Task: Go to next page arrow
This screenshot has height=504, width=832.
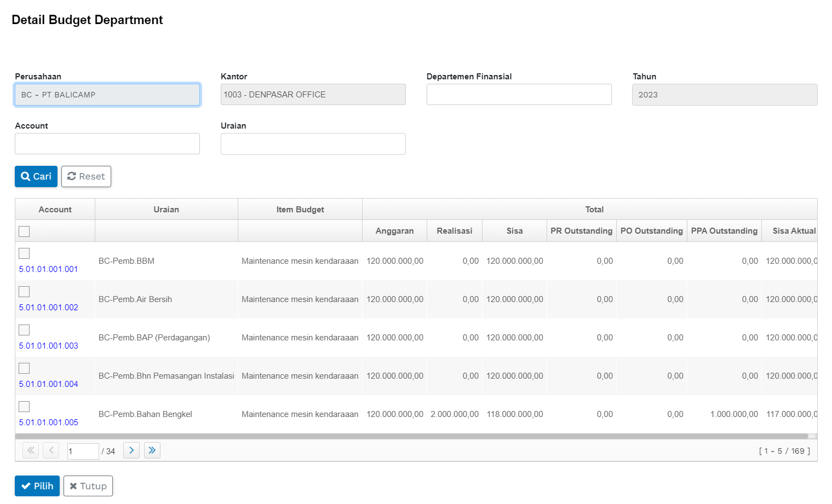Action: pos(131,450)
